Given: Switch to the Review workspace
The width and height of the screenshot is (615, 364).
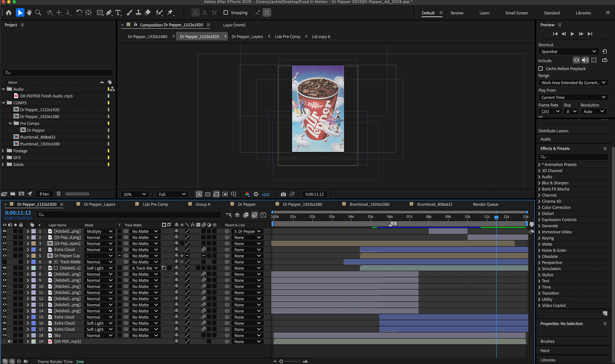Looking at the screenshot, I should [457, 13].
